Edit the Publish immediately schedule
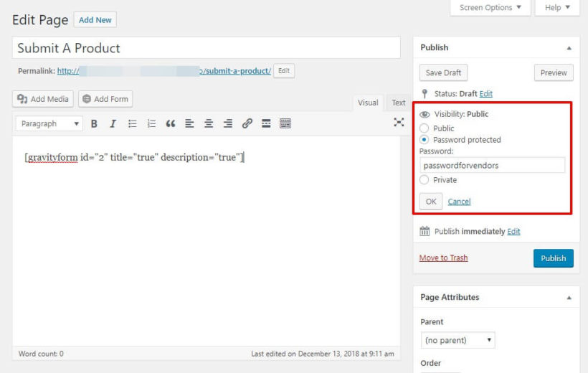This screenshot has width=588, height=373. tap(513, 231)
